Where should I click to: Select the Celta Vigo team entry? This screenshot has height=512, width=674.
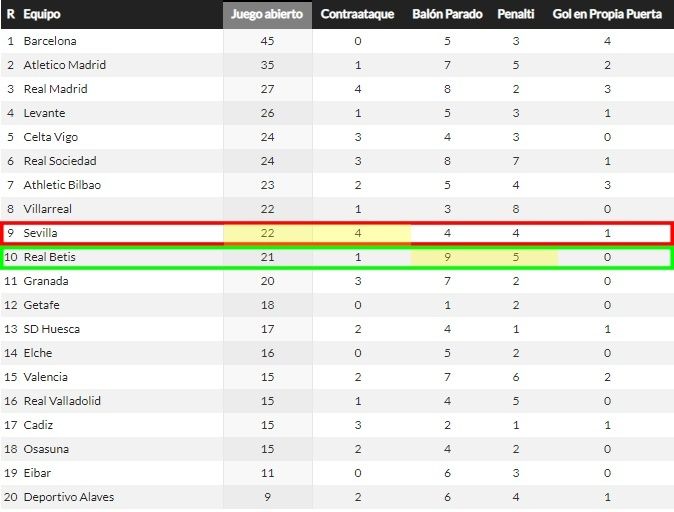point(51,137)
